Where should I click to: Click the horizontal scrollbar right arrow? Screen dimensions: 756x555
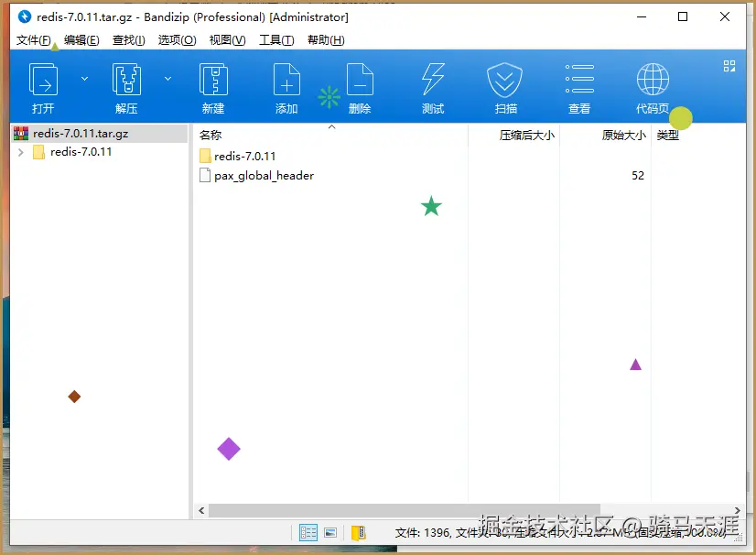737,511
